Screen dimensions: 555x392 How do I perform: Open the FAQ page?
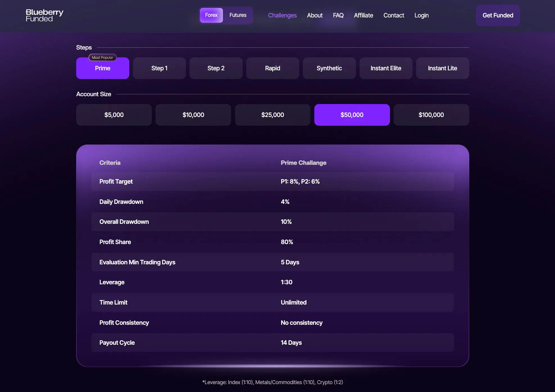[338, 15]
